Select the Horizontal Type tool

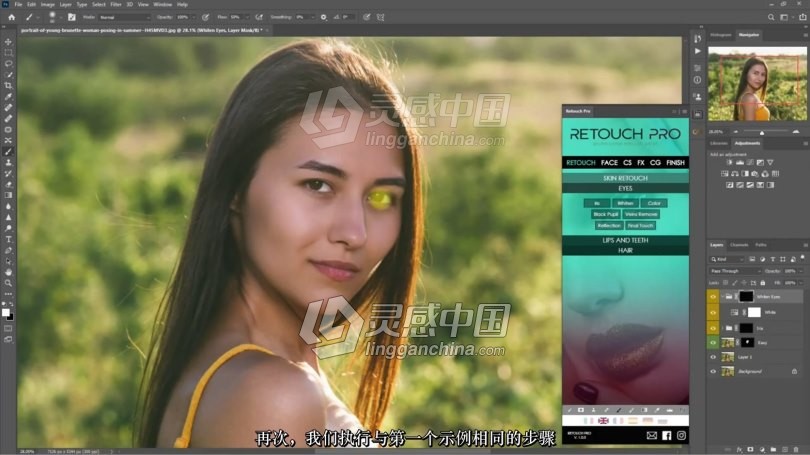coord(8,239)
